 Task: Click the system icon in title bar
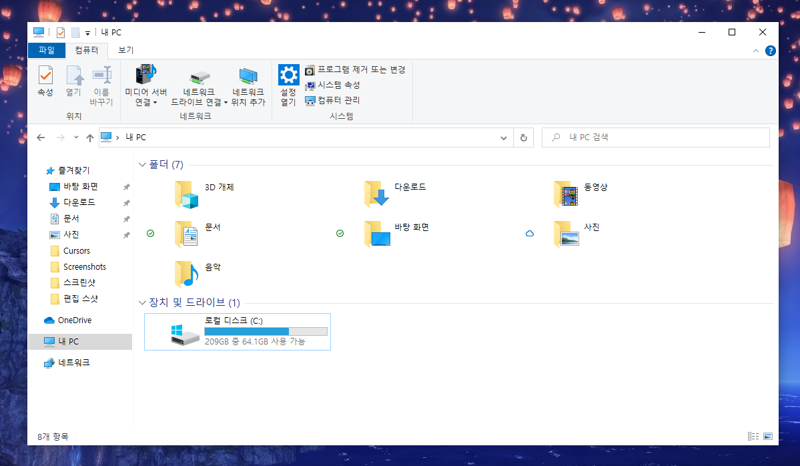point(38,32)
